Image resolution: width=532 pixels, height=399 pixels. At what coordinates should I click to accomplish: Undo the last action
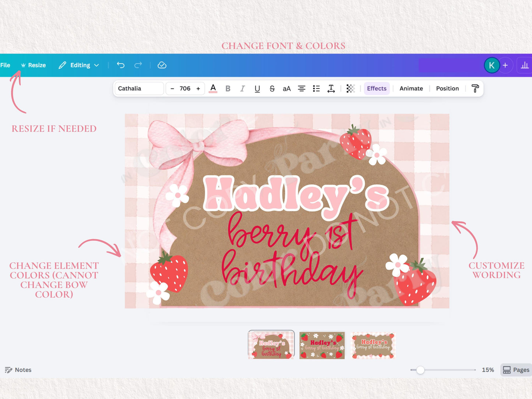(x=121, y=65)
